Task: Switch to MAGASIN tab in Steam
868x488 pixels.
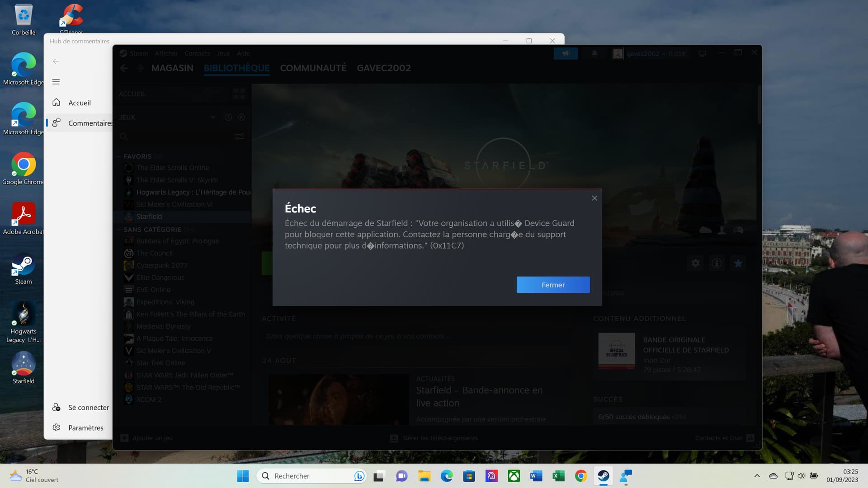Action: pyautogui.click(x=172, y=68)
